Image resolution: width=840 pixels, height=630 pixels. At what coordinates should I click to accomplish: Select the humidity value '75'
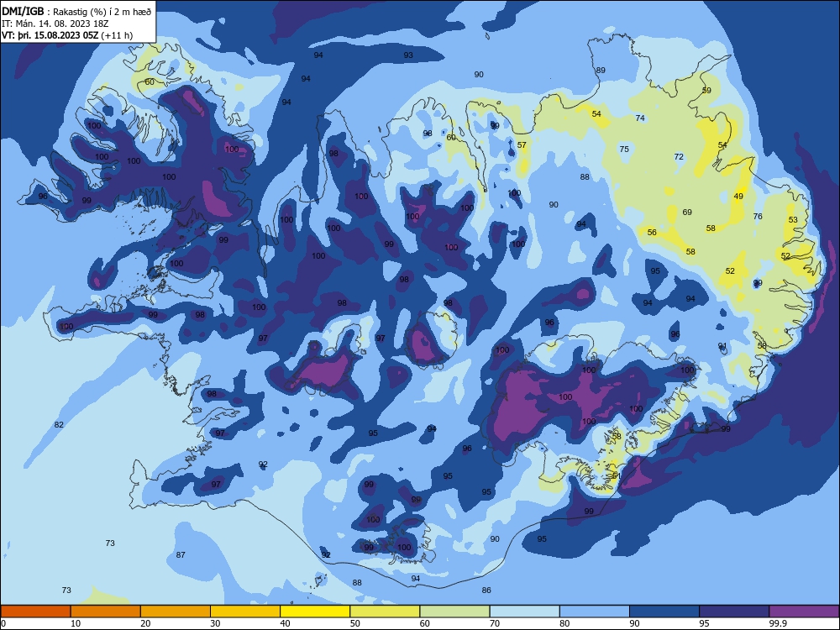[624, 149]
